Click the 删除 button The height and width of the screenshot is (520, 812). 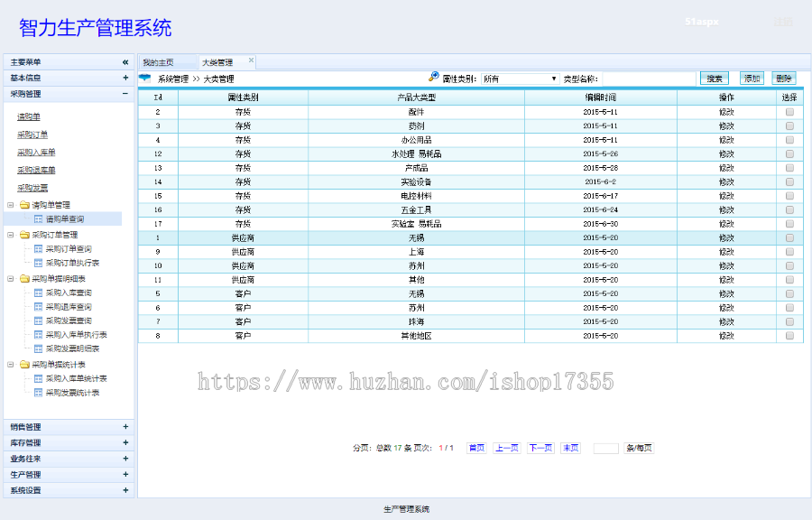click(x=783, y=79)
